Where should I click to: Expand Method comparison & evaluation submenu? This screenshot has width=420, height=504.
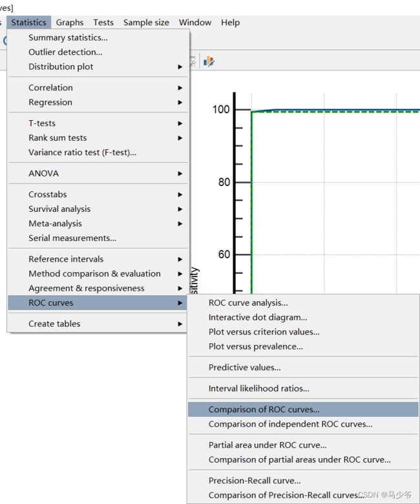pyautogui.click(x=98, y=273)
